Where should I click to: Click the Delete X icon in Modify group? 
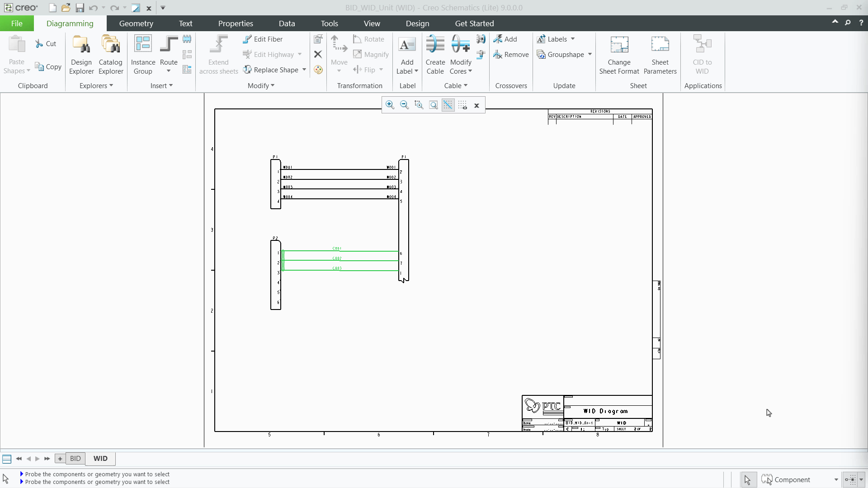click(318, 54)
